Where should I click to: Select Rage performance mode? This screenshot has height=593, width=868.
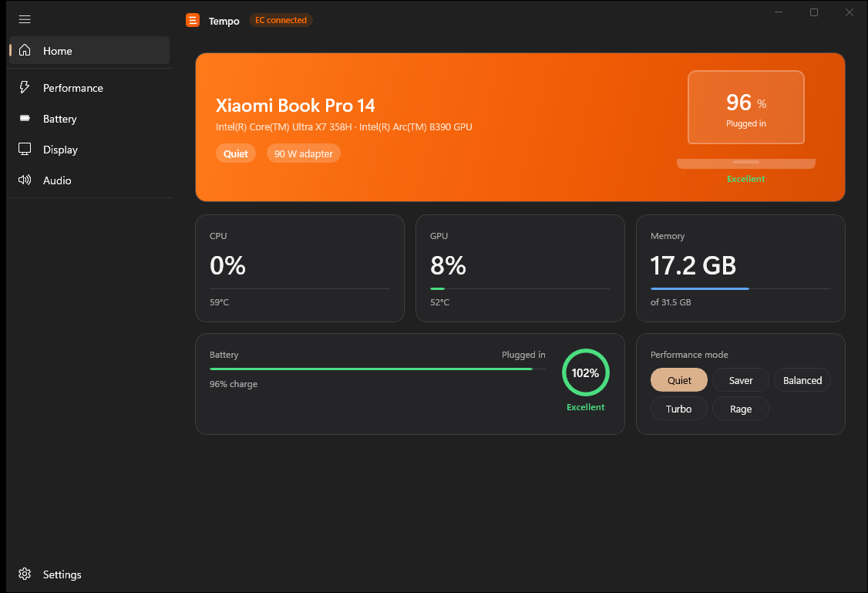click(x=741, y=409)
